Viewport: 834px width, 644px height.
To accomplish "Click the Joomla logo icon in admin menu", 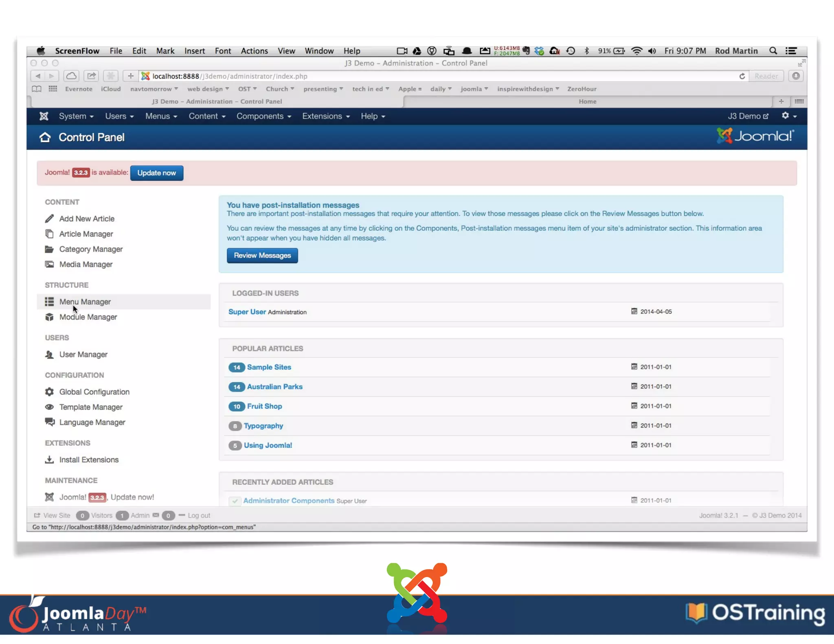I will [44, 116].
